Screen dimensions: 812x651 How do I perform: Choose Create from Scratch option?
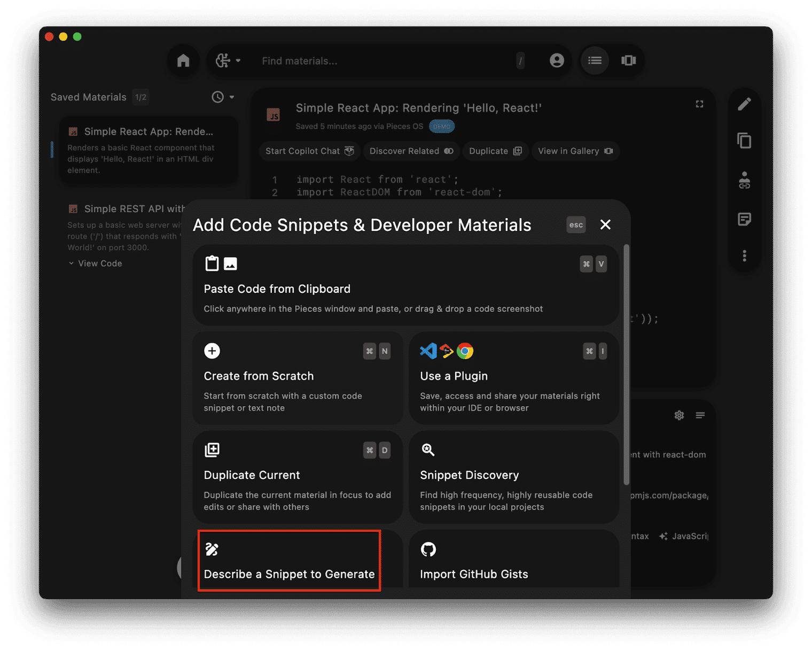click(x=298, y=378)
